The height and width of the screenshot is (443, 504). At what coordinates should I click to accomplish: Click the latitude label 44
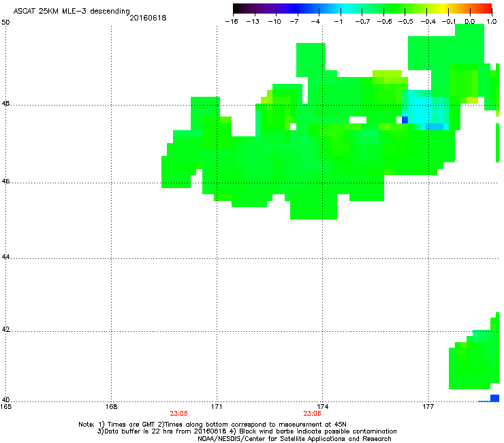(x=5, y=257)
